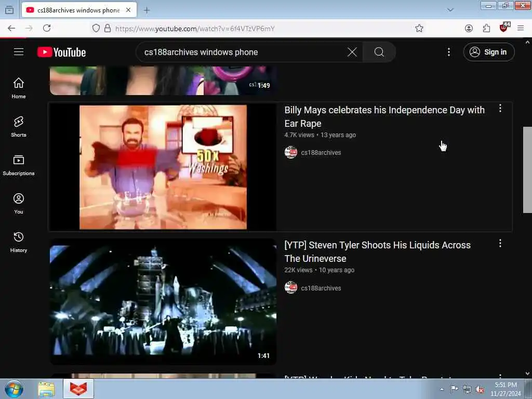Open Subscriptions in sidebar

coord(19,165)
